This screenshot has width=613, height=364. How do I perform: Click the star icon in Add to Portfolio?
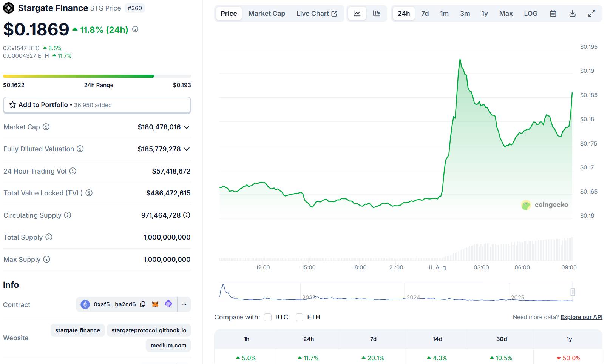pyautogui.click(x=12, y=105)
